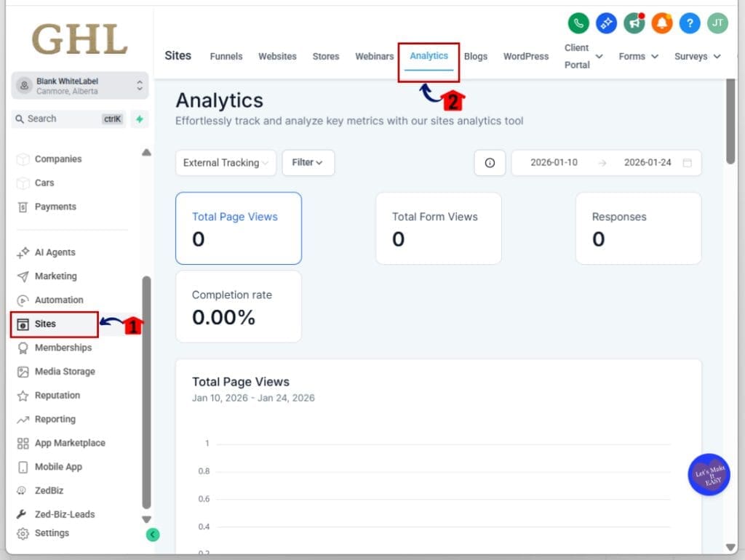This screenshot has width=745, height=560.
Task: Open the External Tracking dropdown
Action: (x=225, y=163)
